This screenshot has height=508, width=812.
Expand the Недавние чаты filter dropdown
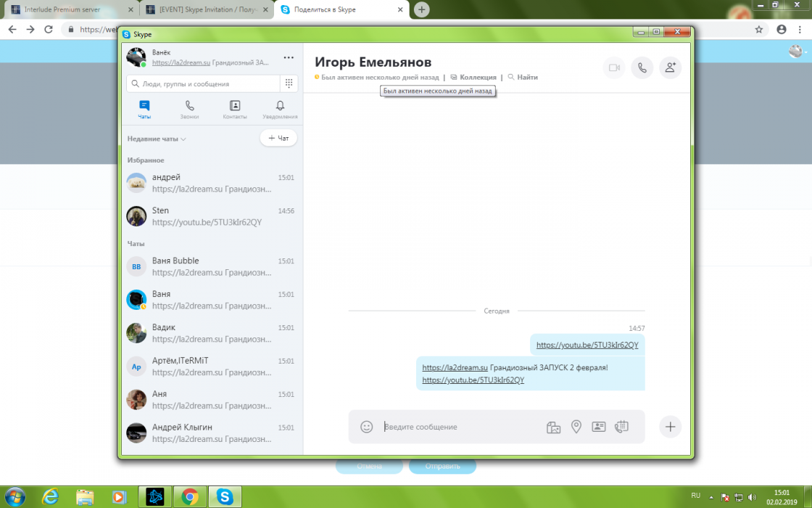157,139
